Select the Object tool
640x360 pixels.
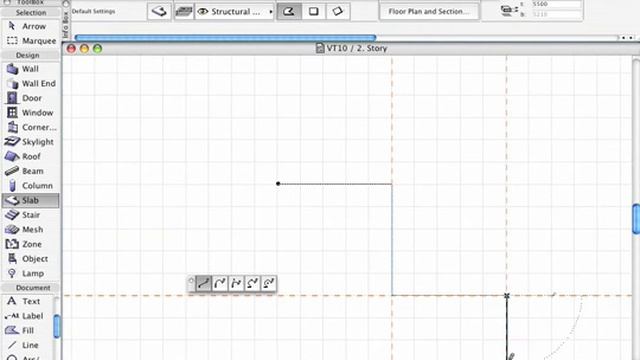tap(31, 259)
